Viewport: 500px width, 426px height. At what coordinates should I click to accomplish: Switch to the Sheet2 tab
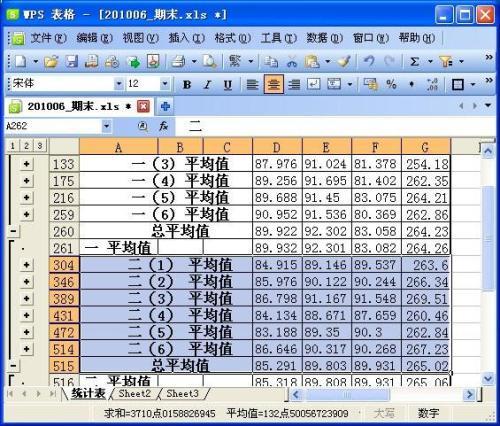pyautogui.click(x=135, y=394)
